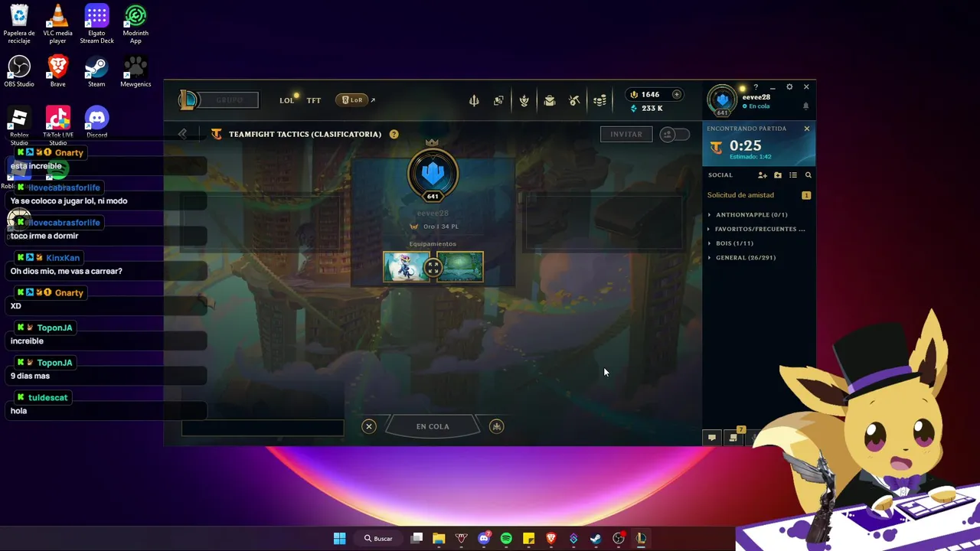Image resolution: width=980 pixels, height=551 pixels.
Task: Open the Windows Start button
Action: 339,538
